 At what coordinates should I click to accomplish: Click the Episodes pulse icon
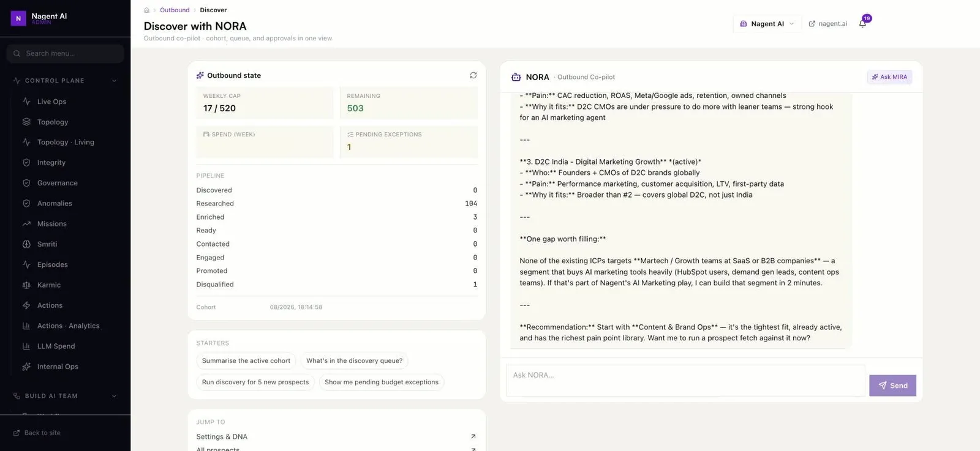click(x=26, y=264)
